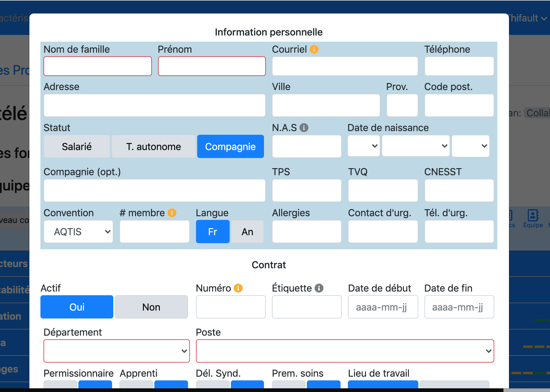Viewport: 550px width, 392px height.
Task: Set Actif to Non
Action: [x=151, y=307]
